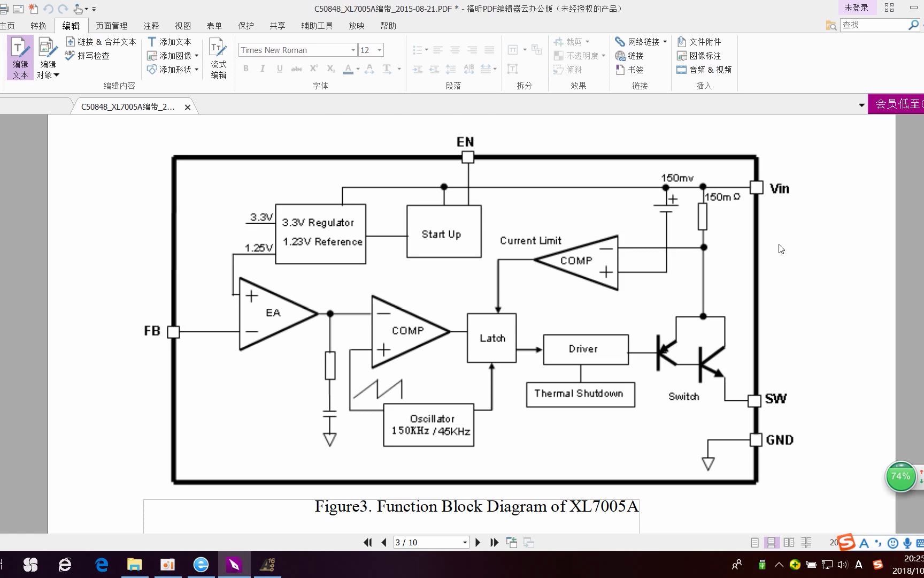Open the font size 12 dropdown
The height and width of the screenshot is (578, 924).
tap(379, 50)
